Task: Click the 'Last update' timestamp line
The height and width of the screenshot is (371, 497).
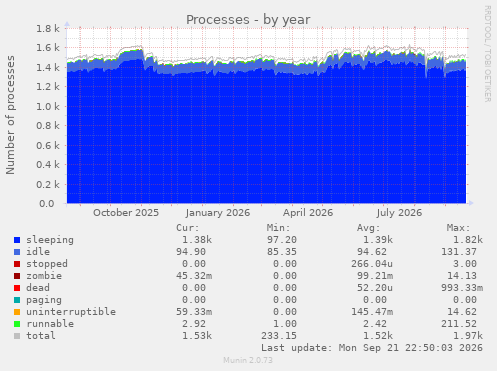Action: point(372,348)
